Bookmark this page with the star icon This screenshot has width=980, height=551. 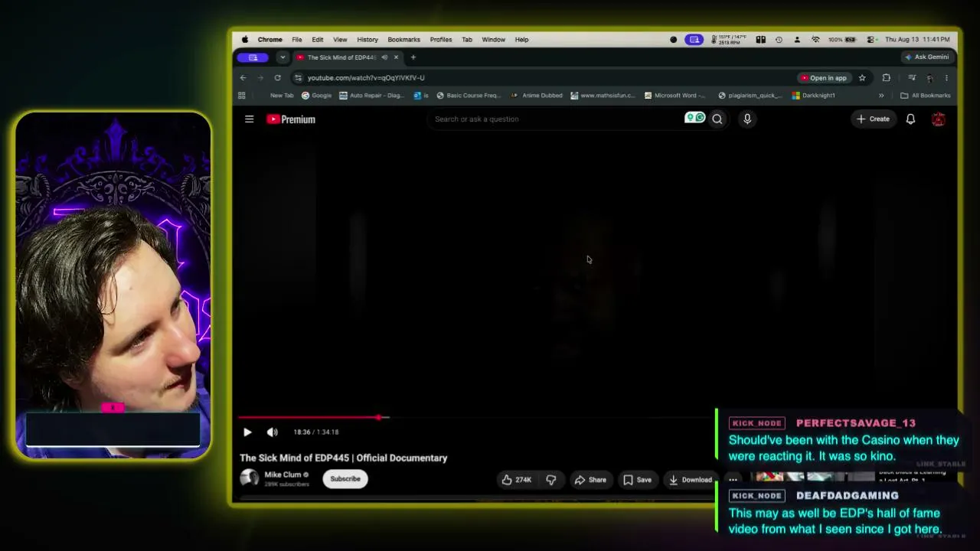862,77
